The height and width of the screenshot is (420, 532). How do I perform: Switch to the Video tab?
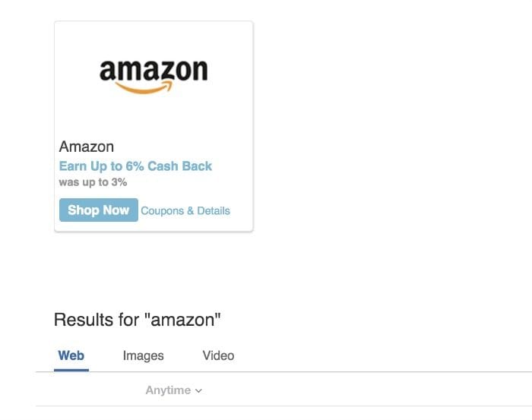point(218,355)
